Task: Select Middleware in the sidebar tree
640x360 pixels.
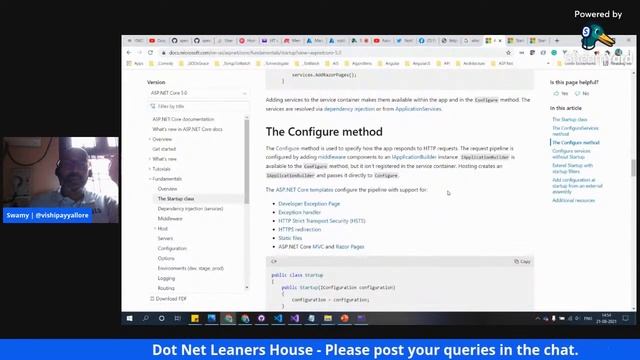Action: tap(170, 219)
